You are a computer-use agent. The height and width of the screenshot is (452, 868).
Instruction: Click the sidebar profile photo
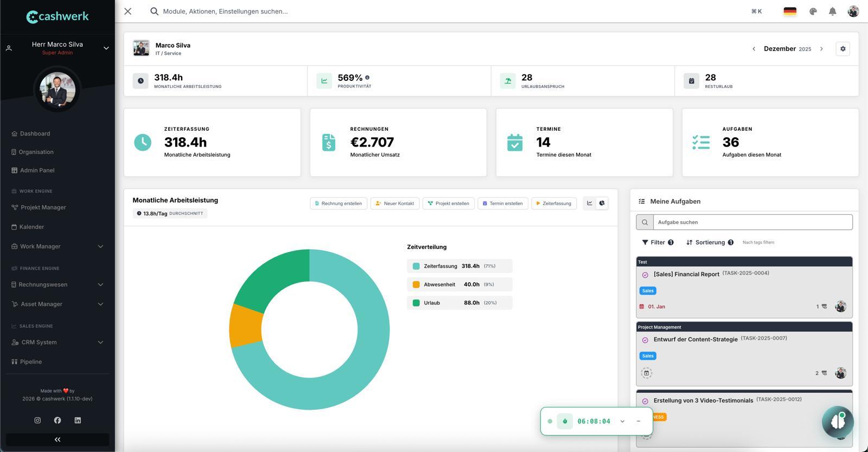(x=58, y=90)
